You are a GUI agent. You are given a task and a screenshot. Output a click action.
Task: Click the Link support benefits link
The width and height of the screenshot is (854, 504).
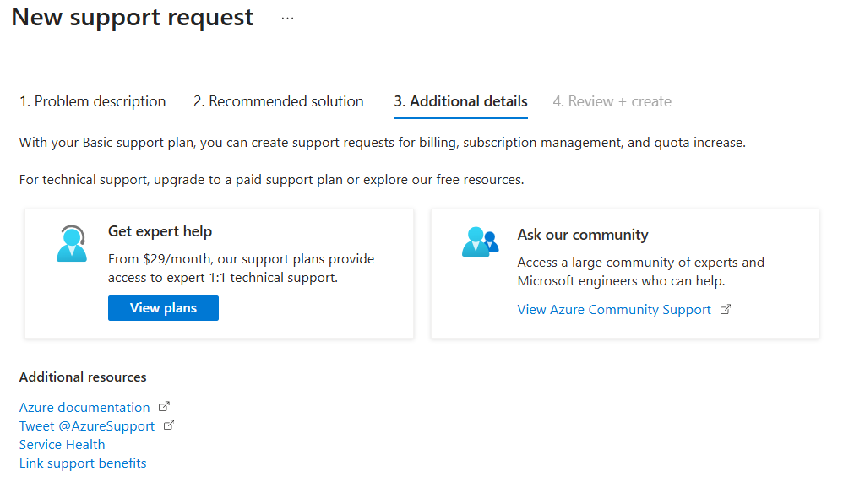point(83,463)
